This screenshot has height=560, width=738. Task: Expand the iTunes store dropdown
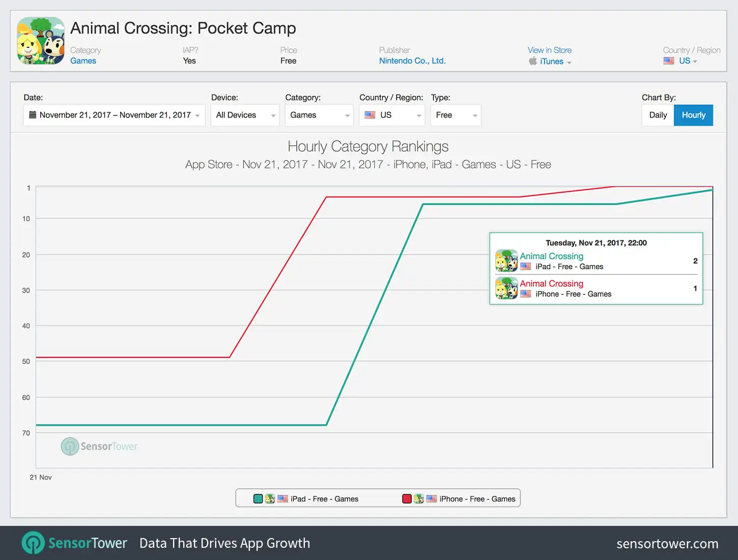point(556,62)
